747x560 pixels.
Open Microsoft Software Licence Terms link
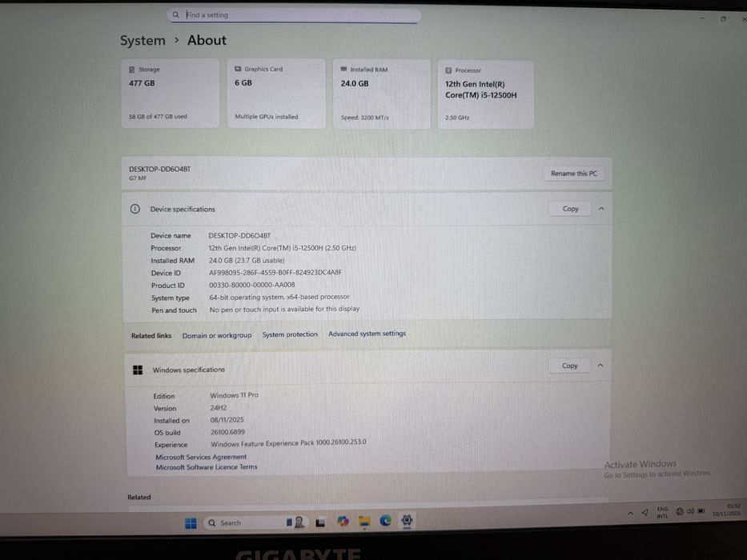tap(207, 467)
